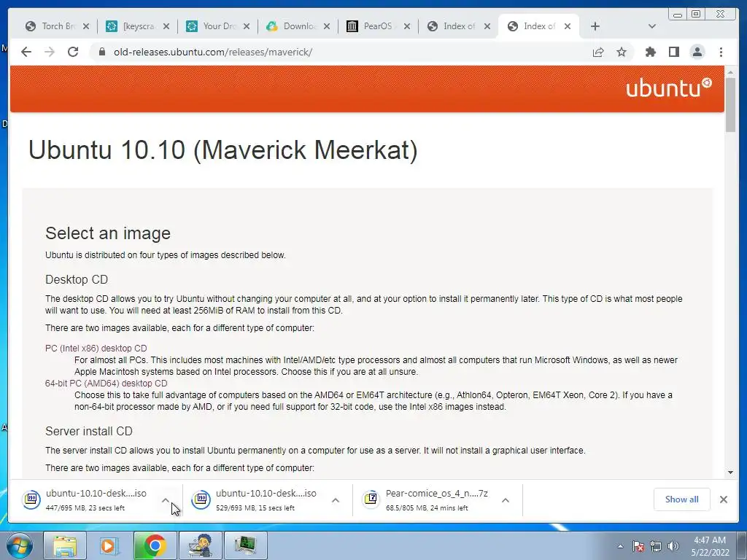Expand options for 447/695 MB ubuntu download
747x560 pixels.
pos(166,500)
